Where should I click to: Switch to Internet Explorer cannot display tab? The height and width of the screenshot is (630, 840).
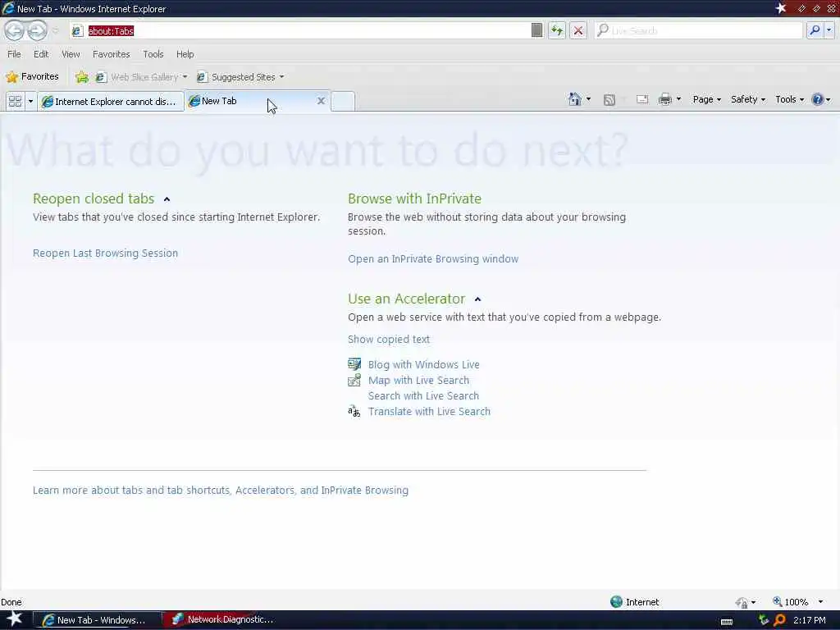111,101
